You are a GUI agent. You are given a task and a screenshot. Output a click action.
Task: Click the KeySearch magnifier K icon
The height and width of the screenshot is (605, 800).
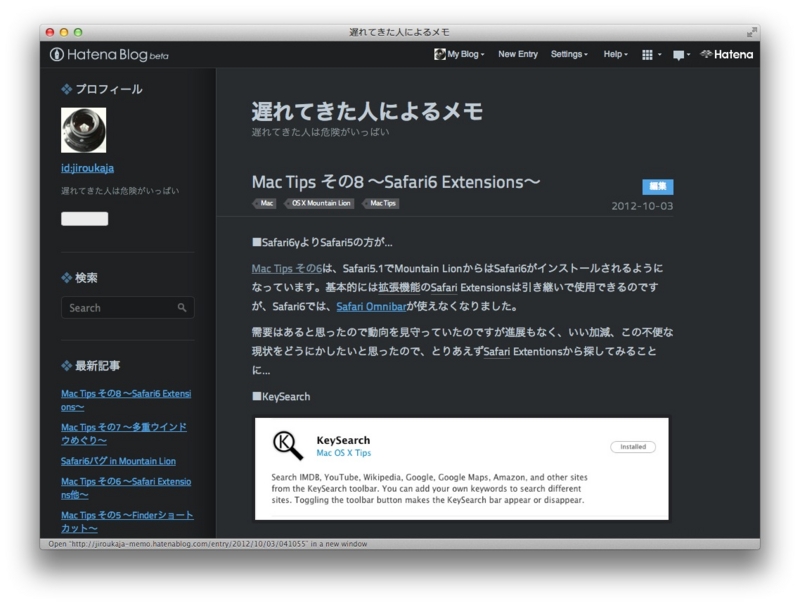pyautogui.click(x=288, y=445)
